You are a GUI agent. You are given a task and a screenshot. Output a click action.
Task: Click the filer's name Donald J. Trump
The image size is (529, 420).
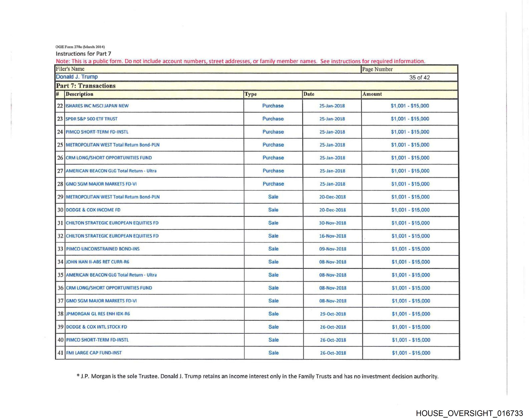click(x=77, y=77)
